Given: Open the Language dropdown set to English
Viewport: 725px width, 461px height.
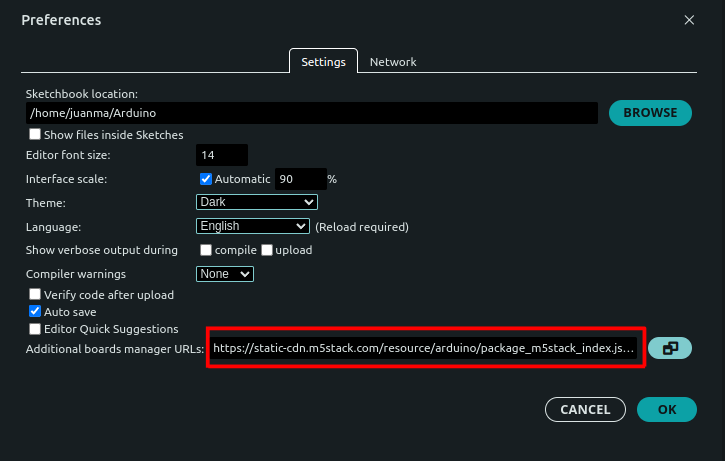Looking at the screenshot, I should point(254,227).
